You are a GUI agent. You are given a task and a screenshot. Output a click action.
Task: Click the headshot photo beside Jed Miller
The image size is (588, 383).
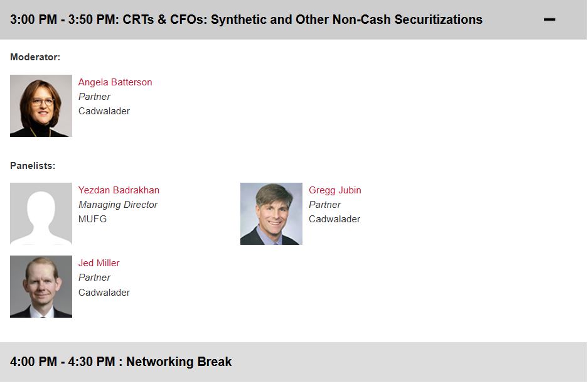tap(41, 286)
